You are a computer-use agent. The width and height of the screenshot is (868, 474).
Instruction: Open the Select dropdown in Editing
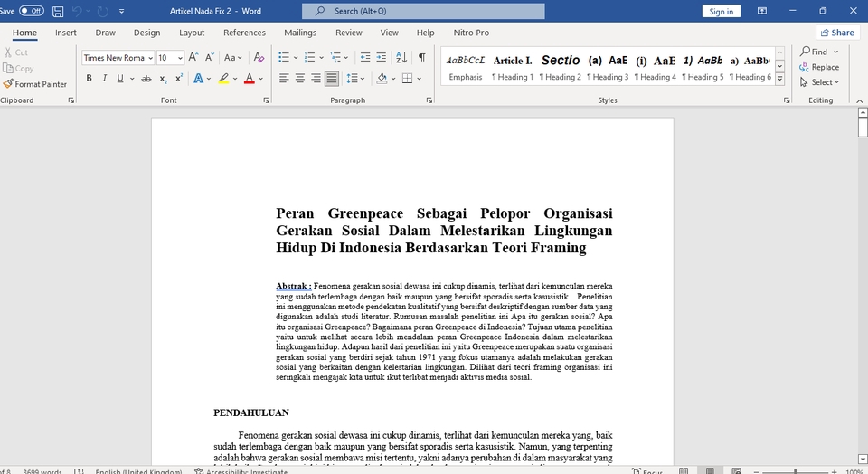(820, 82)
